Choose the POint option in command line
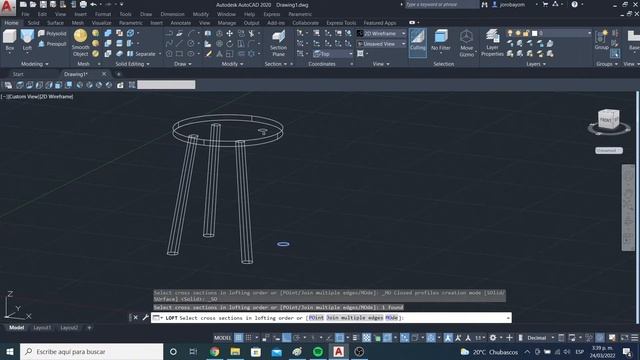Viewport: 640px width, 360px height. [316, 318]
